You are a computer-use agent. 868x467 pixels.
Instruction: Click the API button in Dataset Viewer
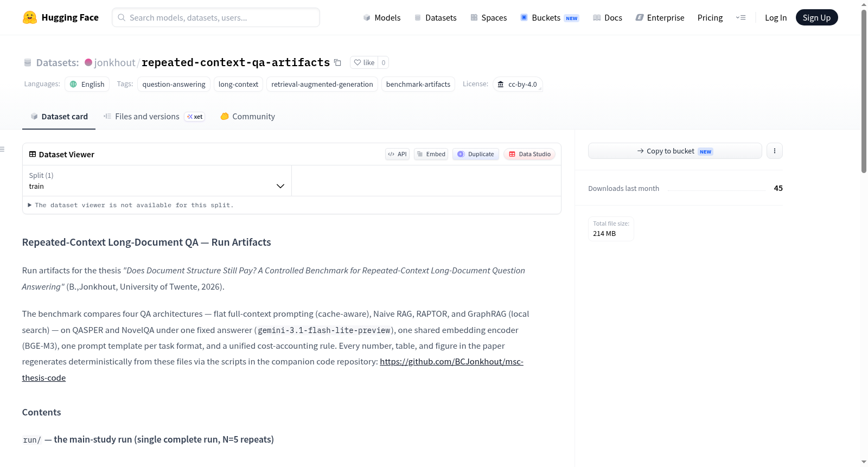(397, 154)
